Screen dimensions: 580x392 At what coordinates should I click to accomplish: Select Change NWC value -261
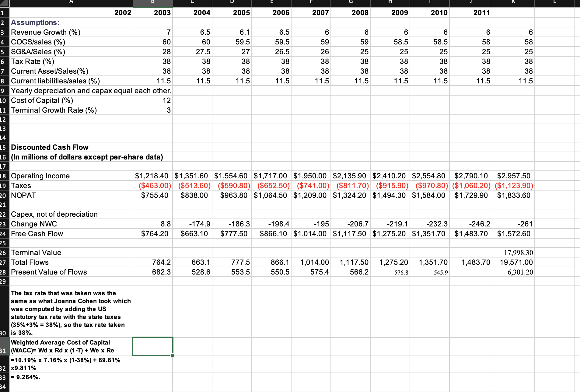point(513,224)
